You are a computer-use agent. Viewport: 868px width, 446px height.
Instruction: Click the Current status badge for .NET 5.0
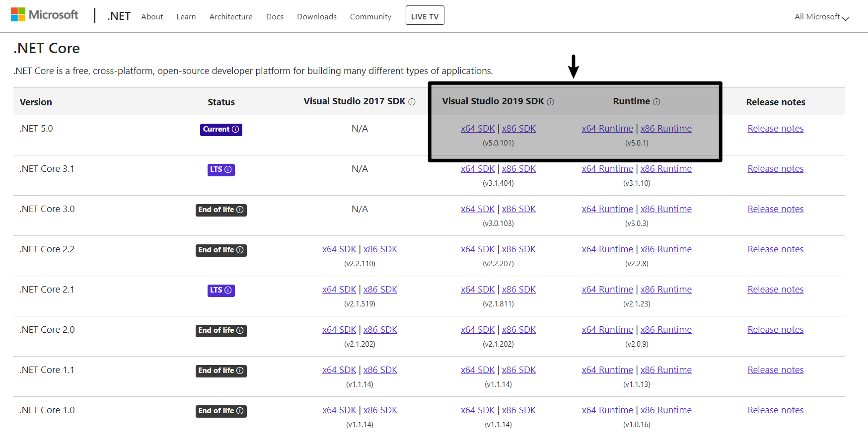coord(221,129)
